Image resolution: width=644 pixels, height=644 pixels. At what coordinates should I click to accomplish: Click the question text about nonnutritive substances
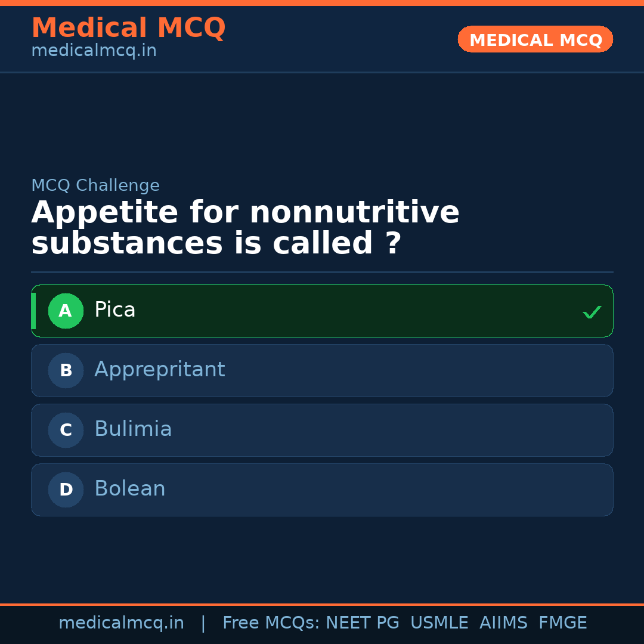click(246, 227)
